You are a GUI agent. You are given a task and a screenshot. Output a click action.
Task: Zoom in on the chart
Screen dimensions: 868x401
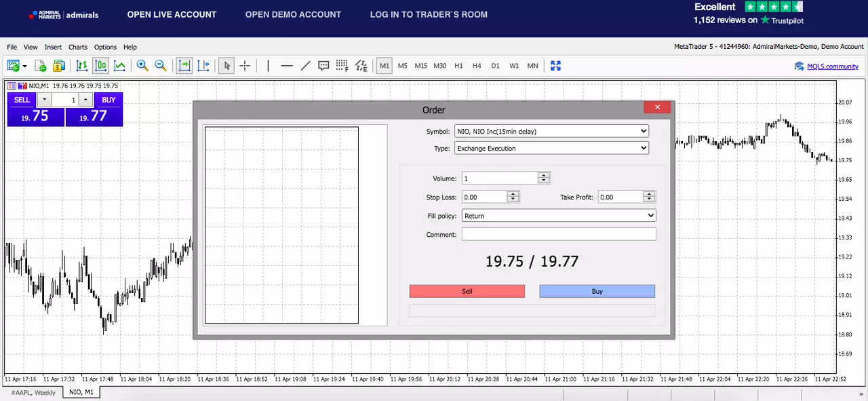[142, 66]
